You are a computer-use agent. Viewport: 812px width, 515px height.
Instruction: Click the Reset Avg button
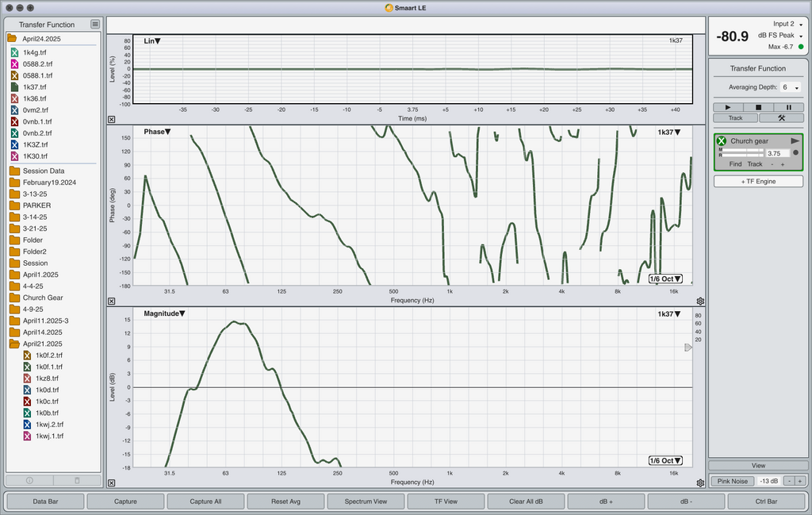(285, 502)
